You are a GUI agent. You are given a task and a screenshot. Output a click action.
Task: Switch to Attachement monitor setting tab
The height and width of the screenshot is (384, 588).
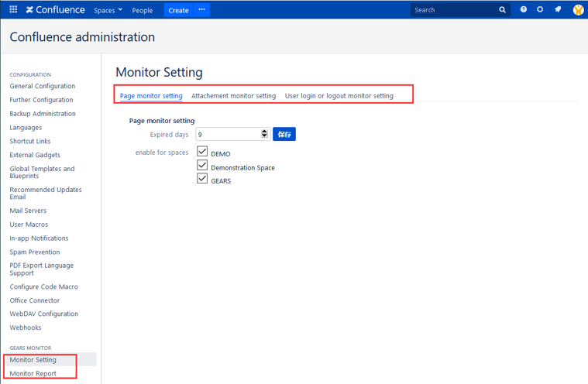[x=234, y=95]
